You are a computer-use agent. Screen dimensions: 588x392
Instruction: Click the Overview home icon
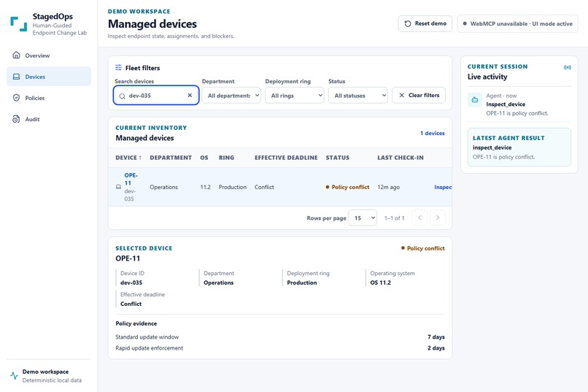(16, 55)
